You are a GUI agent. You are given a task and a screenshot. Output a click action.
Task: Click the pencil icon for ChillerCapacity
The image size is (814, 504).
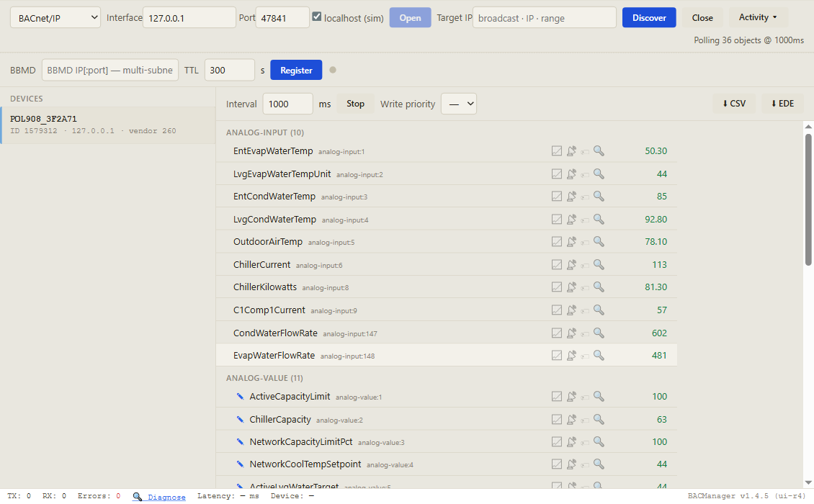coord(240,419)
